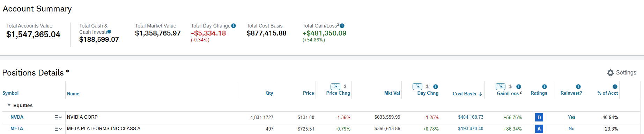This screenshot has height=134, width=644.
Task: Click NVDA quantity 4,831.1727
Action: click(x=262, y=118)
